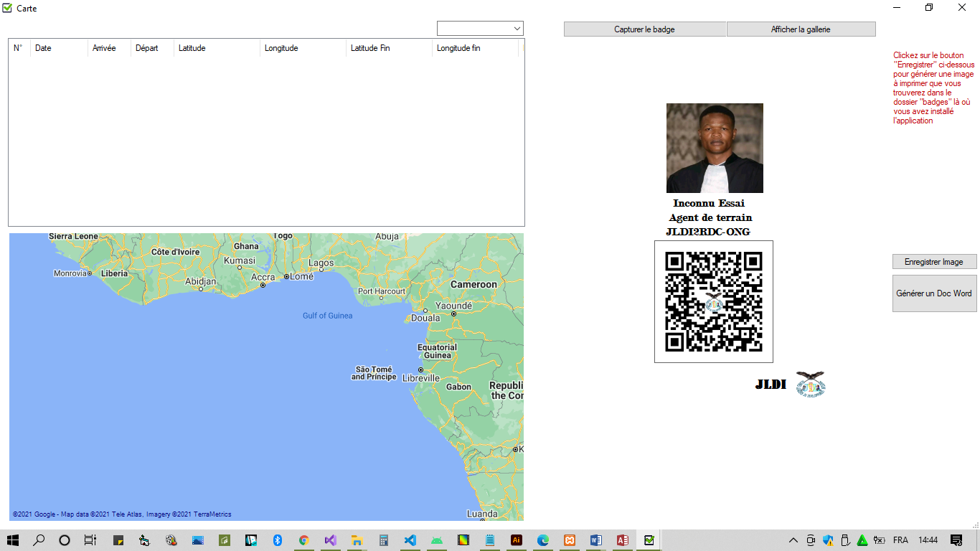Click the battery status tray icon

click(880, 540)
